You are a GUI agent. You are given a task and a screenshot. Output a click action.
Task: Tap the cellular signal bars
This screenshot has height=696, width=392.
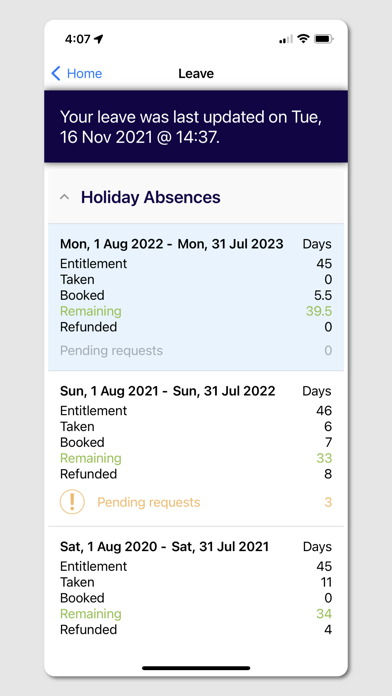(x=285, y=40)
